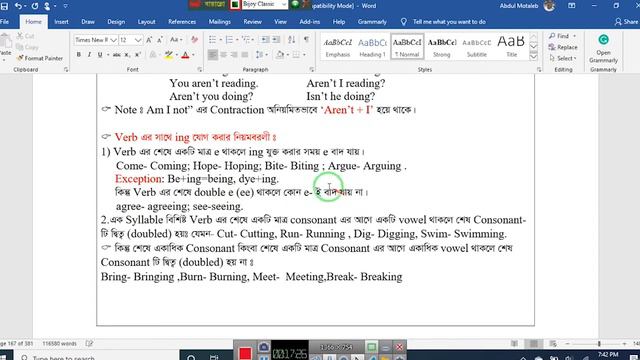The image size is (640, 360).
Task: Save document from quick access toolbar
Action: [4, 6]
